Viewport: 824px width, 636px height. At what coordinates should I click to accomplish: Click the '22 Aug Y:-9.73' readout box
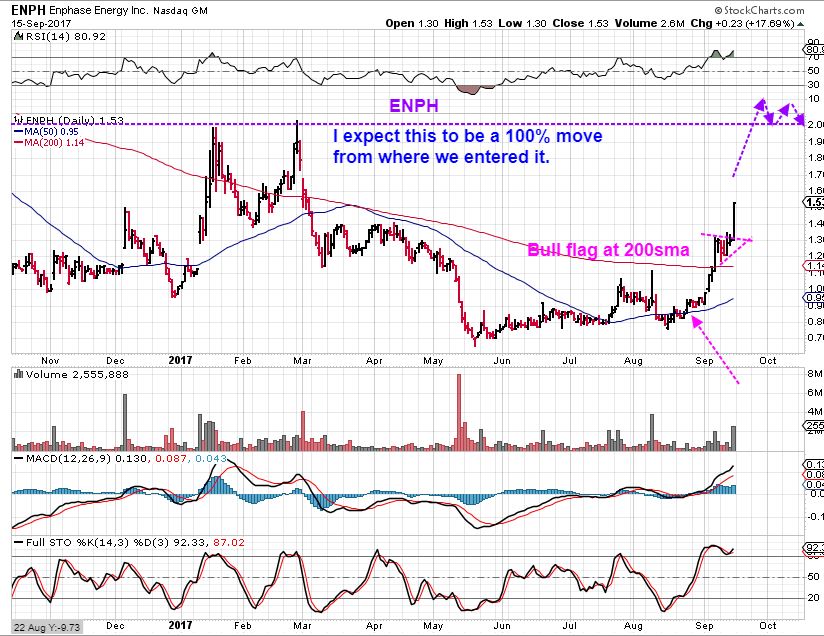pos(47,627)
